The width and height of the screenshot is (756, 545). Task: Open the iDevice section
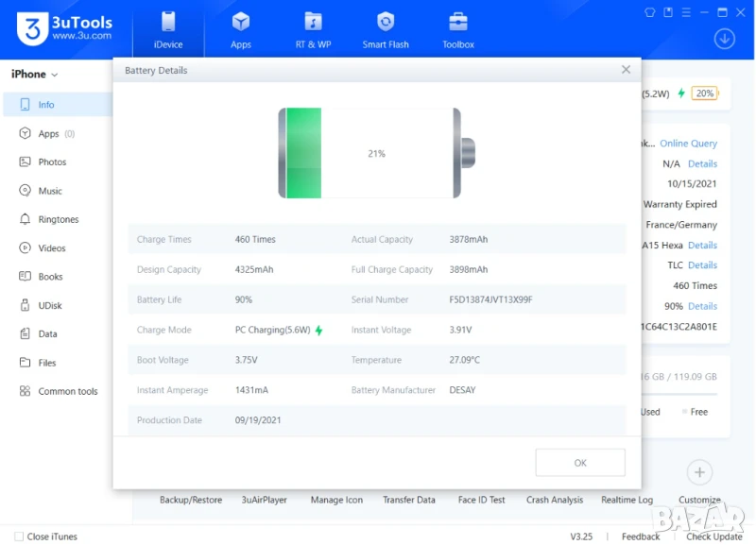(168, 29)
